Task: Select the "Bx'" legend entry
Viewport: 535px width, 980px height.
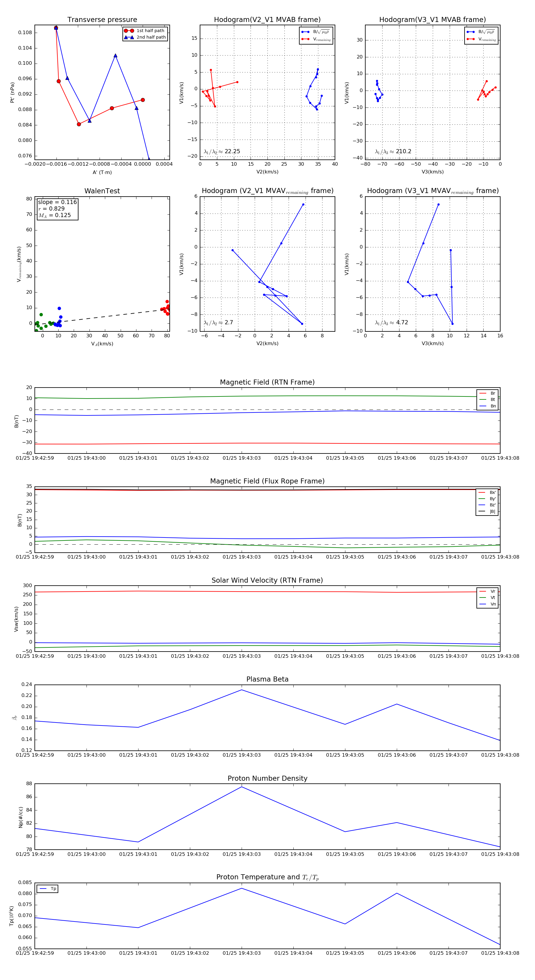Action: click(x=487, y=492)
